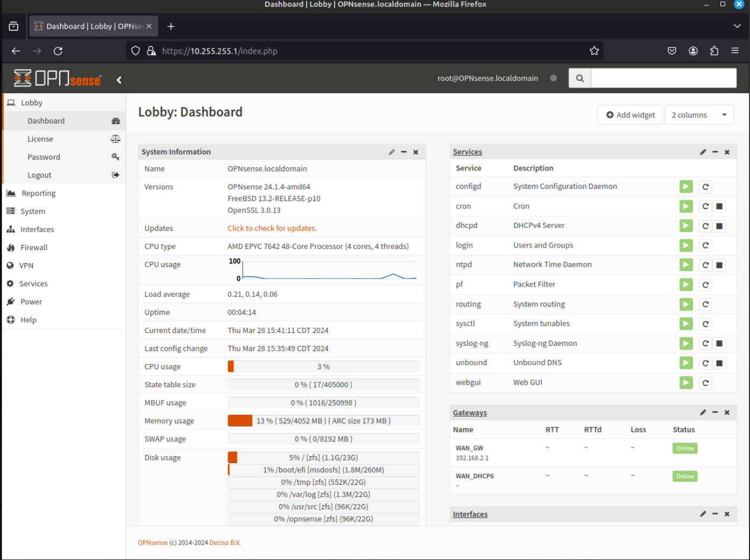Open the Gateways widget title link
This screenshot has height=560, width=750.
(470, 413)
